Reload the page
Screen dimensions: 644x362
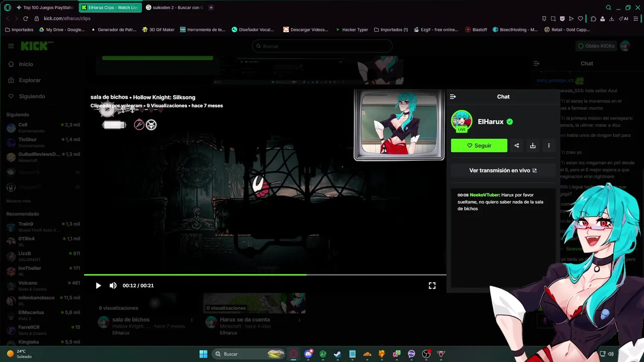[x=26, y=19]
